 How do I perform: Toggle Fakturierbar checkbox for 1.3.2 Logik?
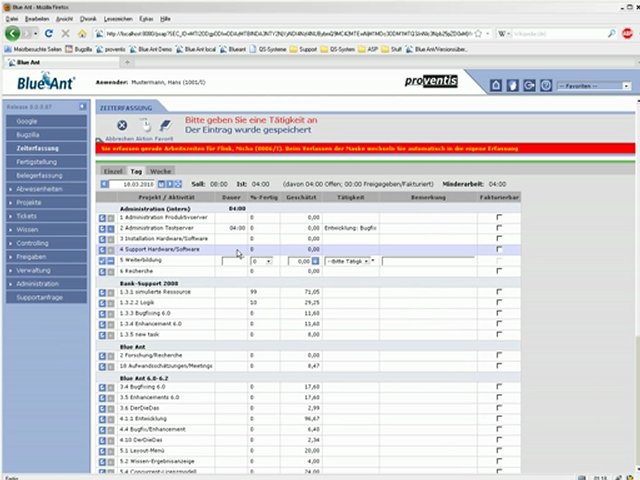click(498, 301)
